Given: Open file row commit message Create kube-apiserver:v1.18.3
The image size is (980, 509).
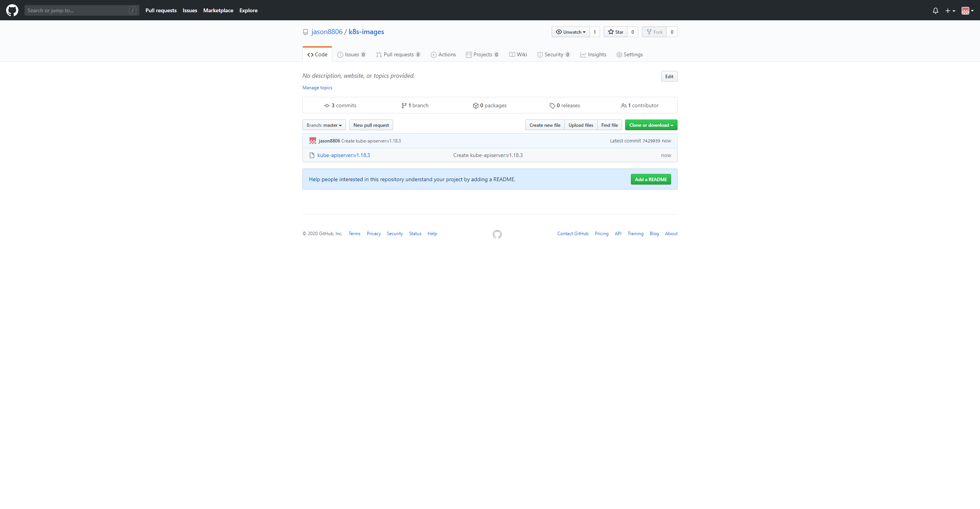Looking at the screenshot, I should tap(488, 155).
